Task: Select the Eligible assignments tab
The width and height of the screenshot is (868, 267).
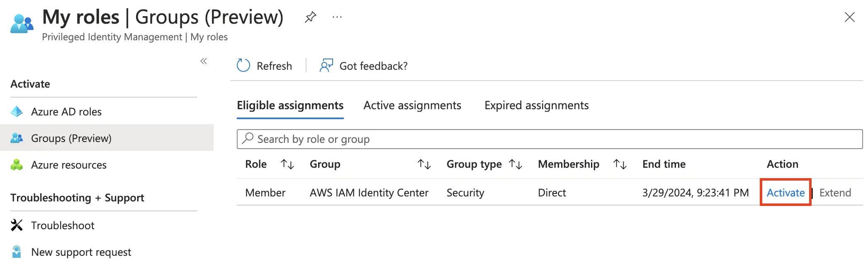Action: click(x=290, y=105)
